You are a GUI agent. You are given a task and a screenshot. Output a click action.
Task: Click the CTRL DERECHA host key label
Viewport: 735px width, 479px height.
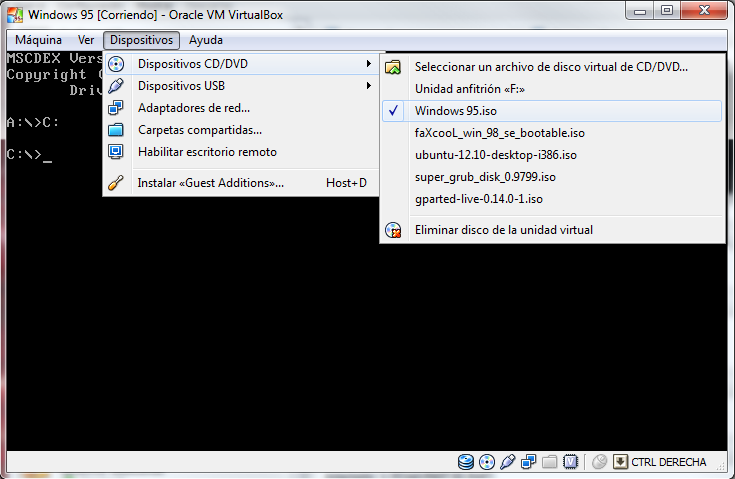click(669, 462)
